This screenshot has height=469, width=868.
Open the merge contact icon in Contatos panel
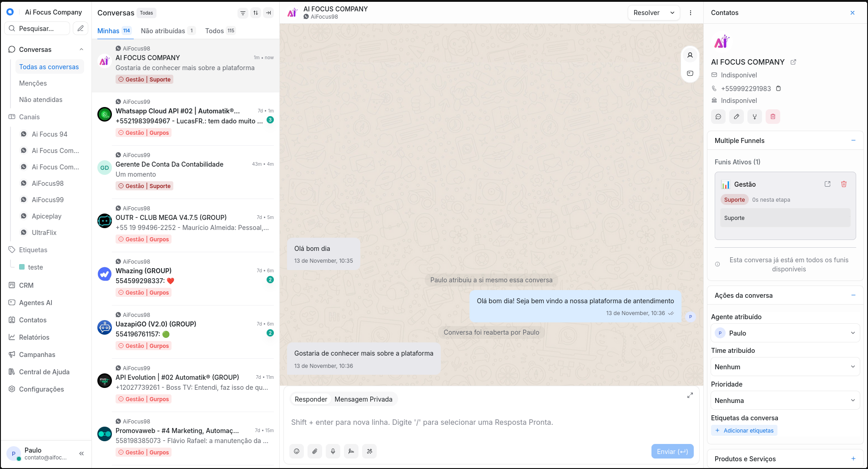pos(755,117)
